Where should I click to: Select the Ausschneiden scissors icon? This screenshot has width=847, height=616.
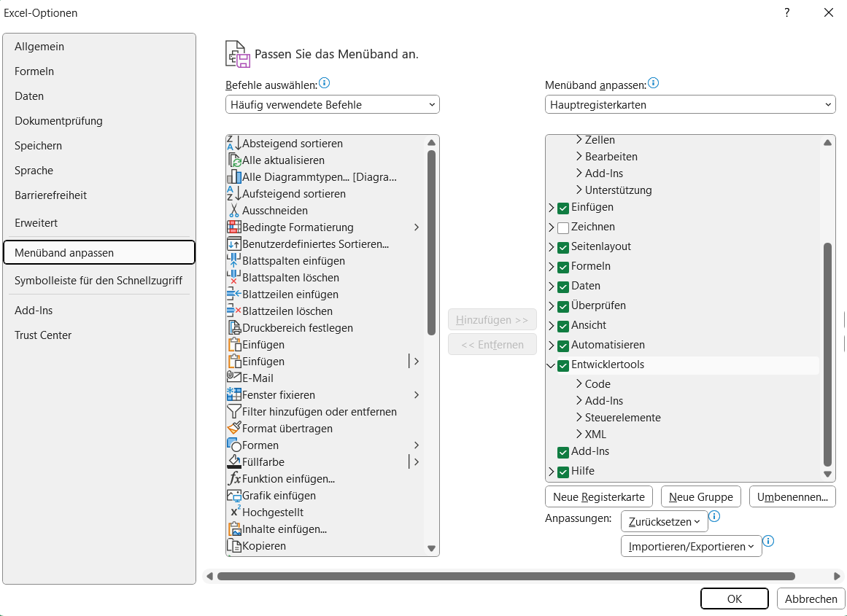coord(234,211)
